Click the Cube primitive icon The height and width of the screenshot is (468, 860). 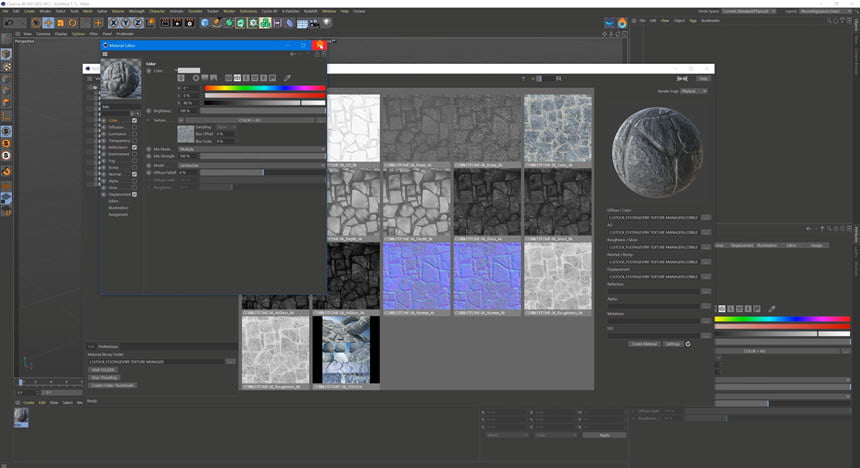pos(205,23)
